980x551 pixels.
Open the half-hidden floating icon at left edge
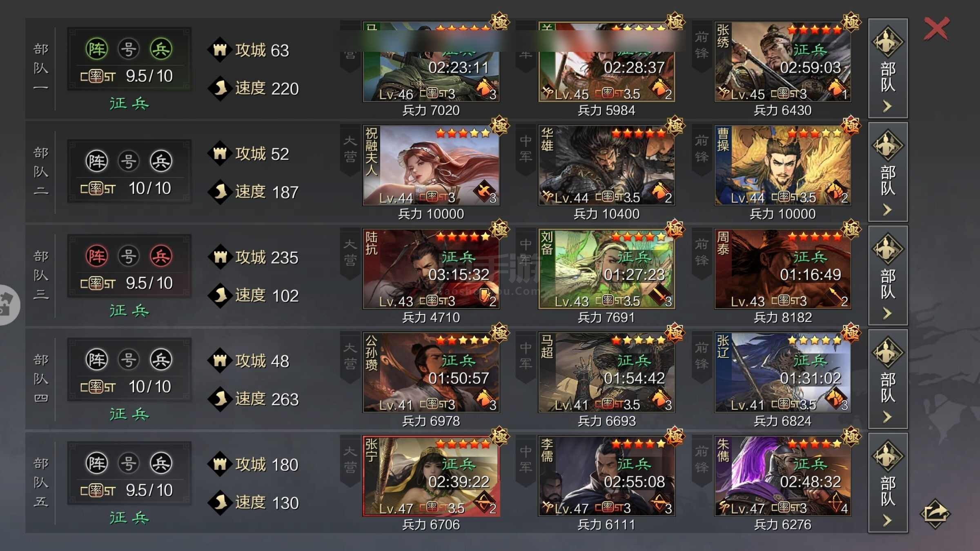pos(8,305)
